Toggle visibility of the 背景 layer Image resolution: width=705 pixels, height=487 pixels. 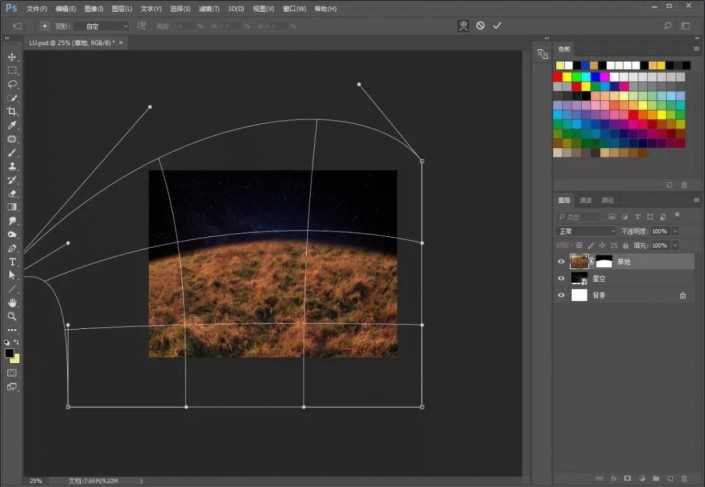click(x=561, y=295)
